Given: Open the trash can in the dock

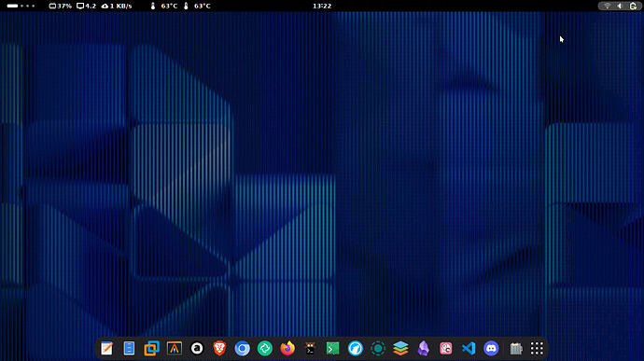Looking at the screenshot, I should [516, 348].
